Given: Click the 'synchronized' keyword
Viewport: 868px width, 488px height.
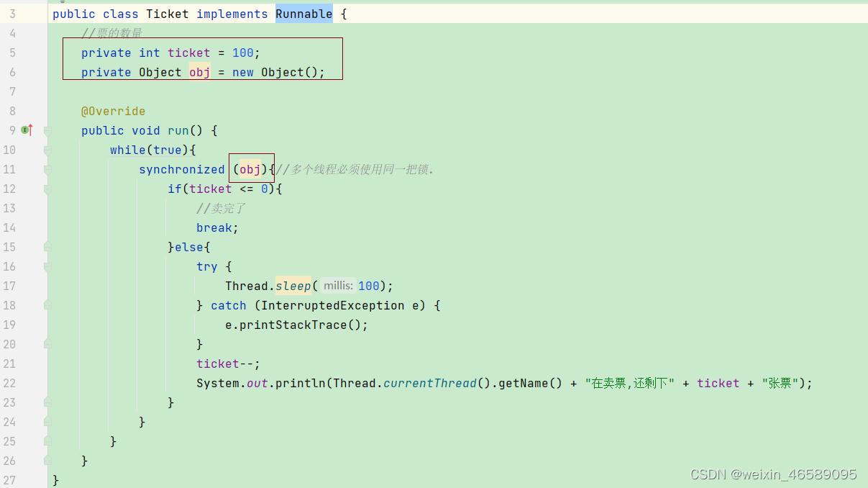Looking at the screenshot, I should [x=182, y=169].
